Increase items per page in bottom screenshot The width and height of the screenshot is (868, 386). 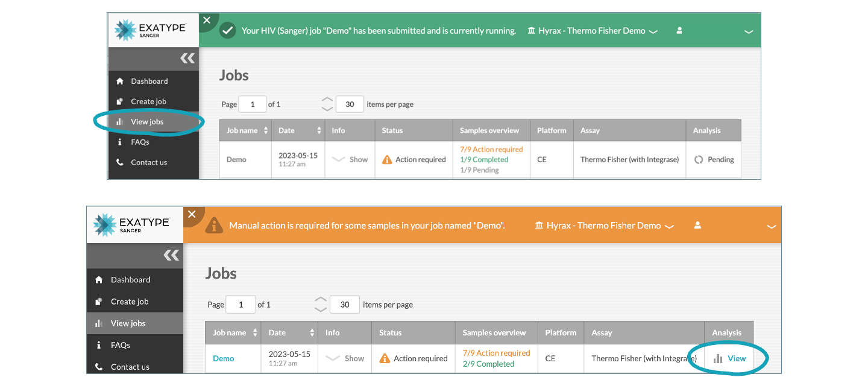click(x=321, y=300)
